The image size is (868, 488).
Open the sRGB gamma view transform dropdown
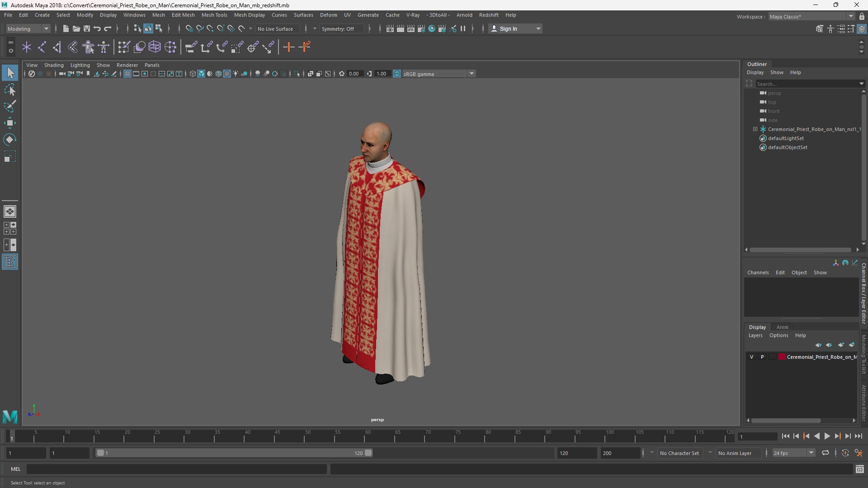pos(439,74)
